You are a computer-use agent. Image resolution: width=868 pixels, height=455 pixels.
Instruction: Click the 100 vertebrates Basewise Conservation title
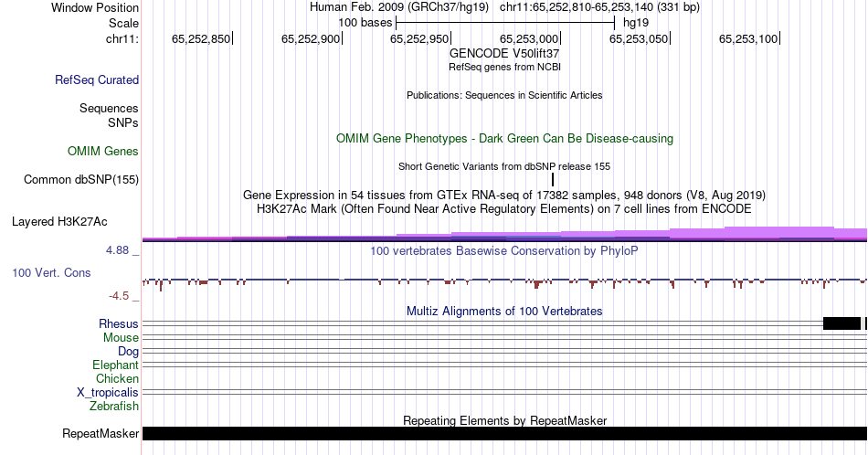(504, 250)
